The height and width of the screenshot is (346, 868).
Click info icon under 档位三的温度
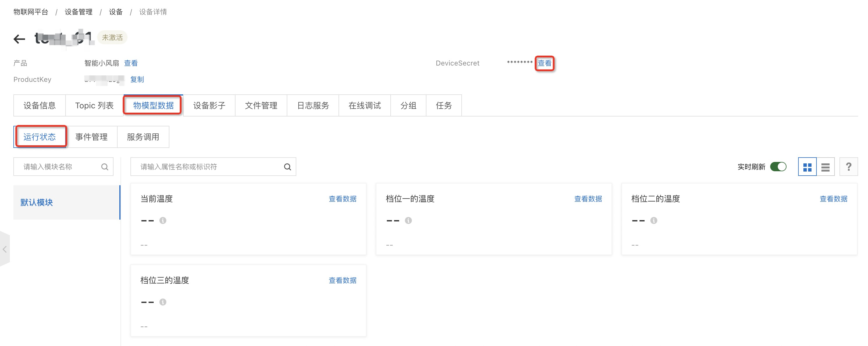tap(163, 302)
